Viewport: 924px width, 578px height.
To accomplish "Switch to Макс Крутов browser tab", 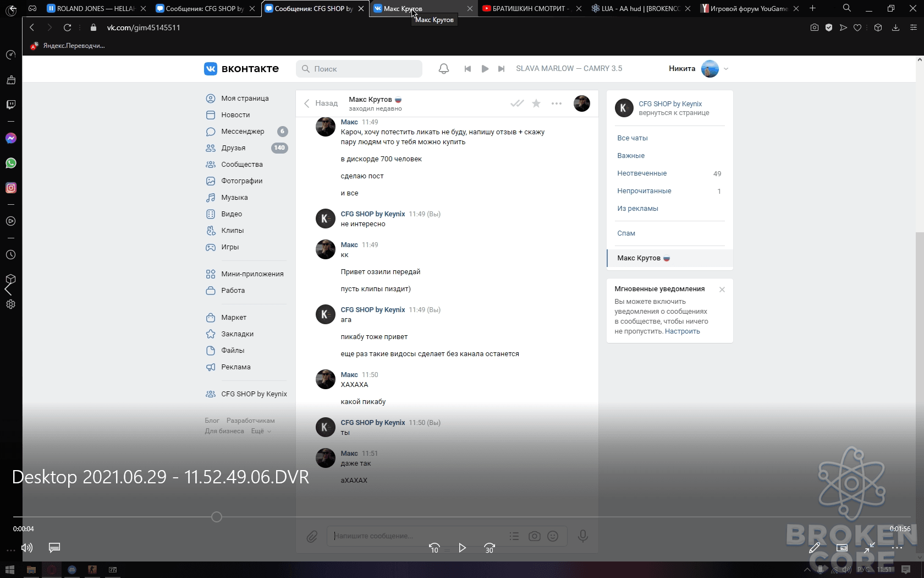I will tap(422, 8).
